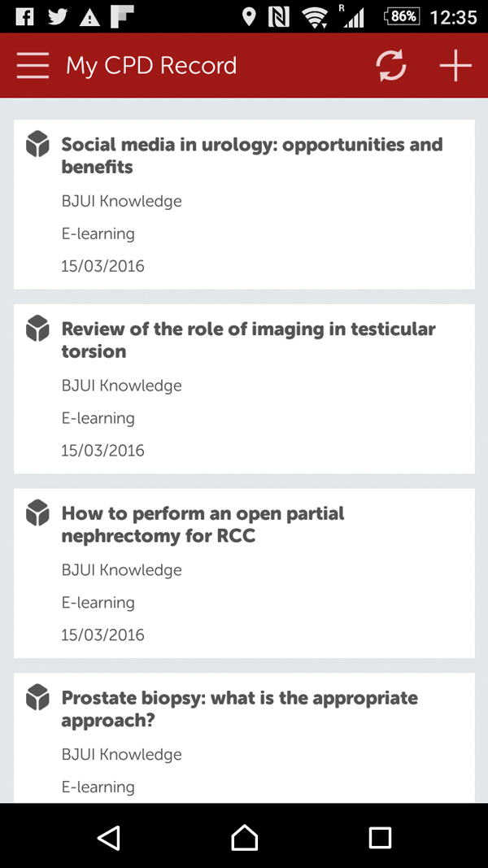Viewport: 488px width, 868px height.
Task: Open recent apps with square button
Action: click(380, 837)
